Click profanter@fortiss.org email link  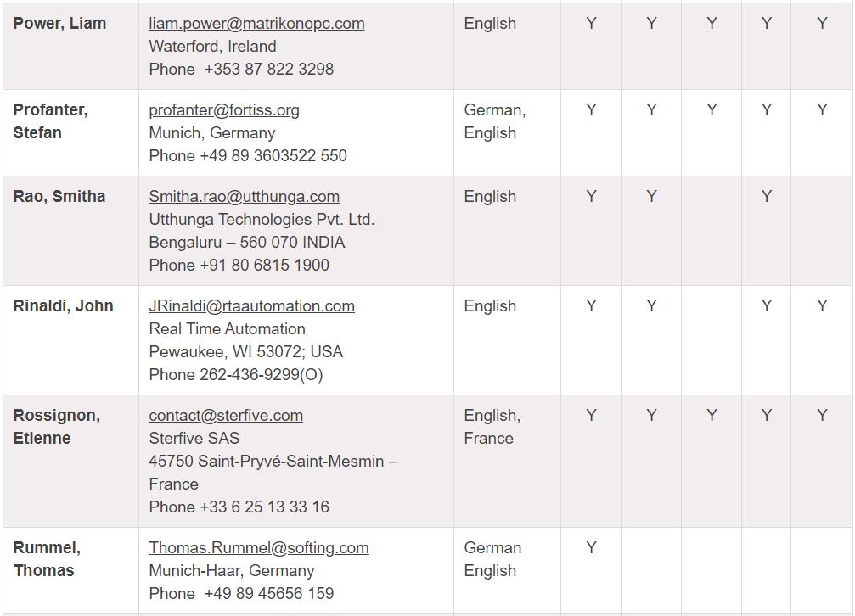[224, 110]
